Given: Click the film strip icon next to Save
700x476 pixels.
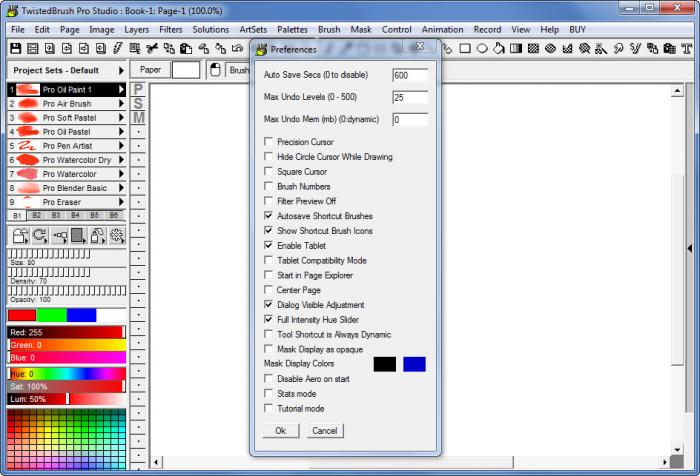Looking at the screenshot, I should coord(33,48).
